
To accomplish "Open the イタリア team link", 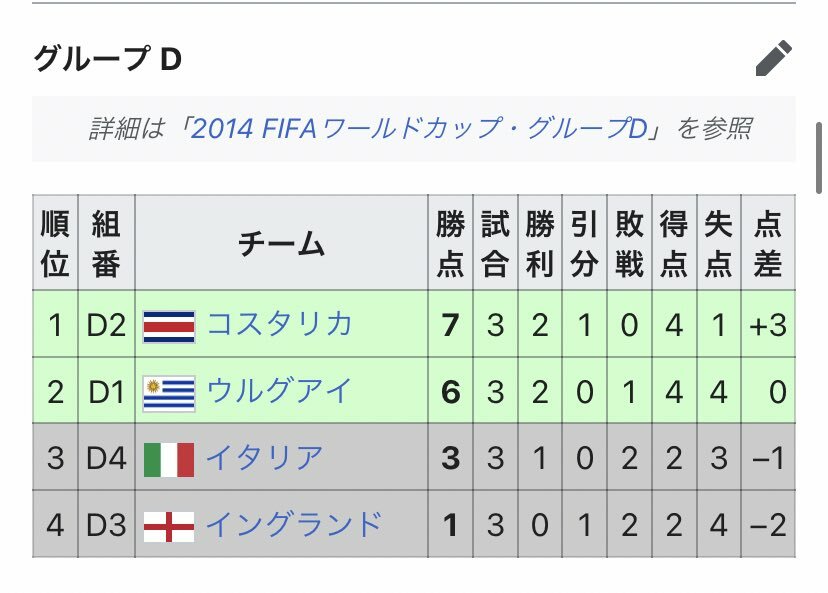I will 264,457.
